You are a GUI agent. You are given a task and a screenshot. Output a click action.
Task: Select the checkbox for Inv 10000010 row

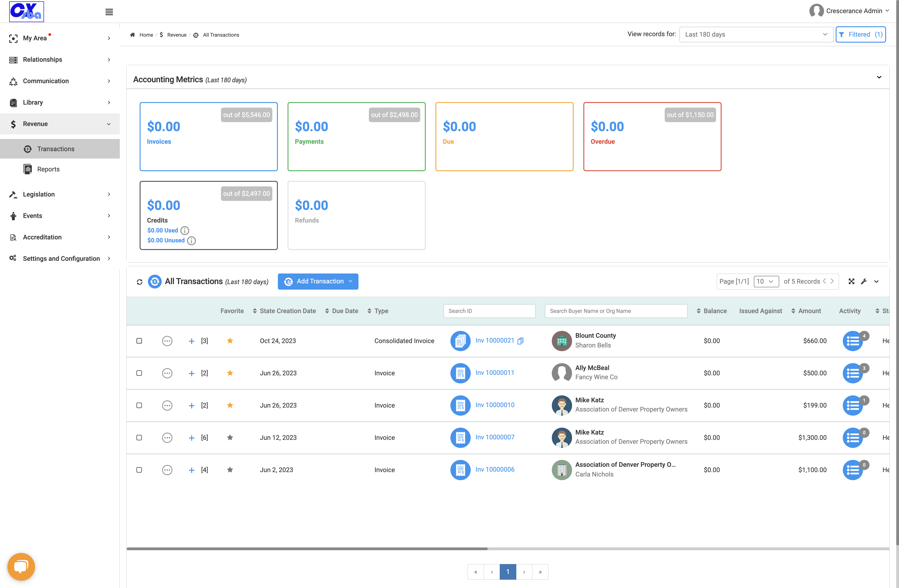point(139,406)
